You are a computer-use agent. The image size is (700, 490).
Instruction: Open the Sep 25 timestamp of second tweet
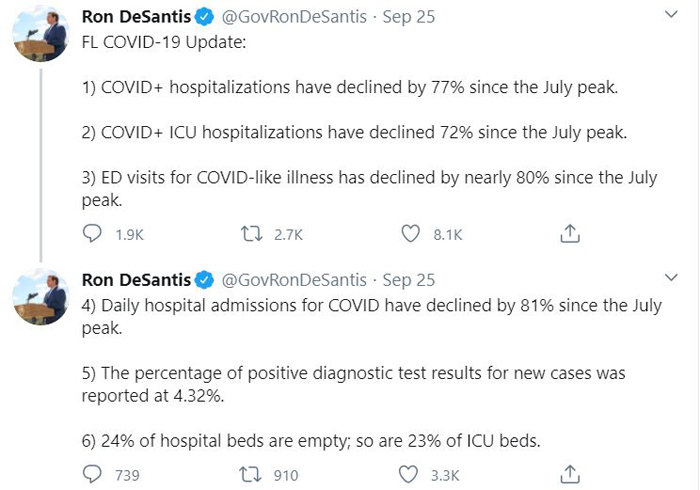[408, 280]
